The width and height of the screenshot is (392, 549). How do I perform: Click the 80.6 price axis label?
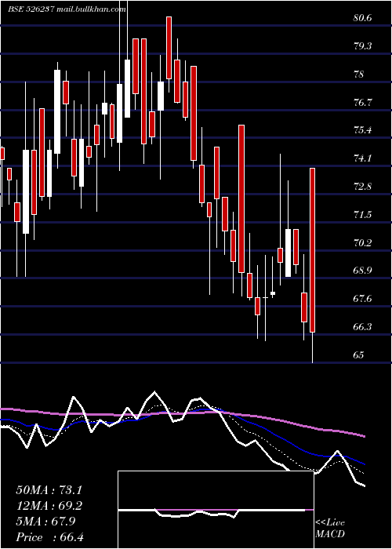[x=362, y=18]
